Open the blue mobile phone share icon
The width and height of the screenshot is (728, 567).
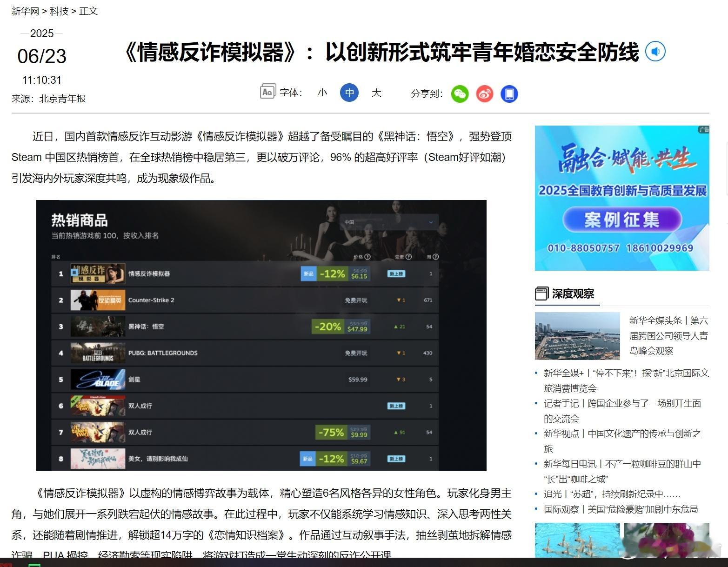coord(509,94)
